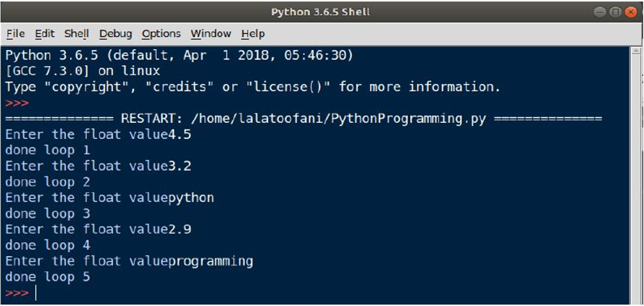Open the Options menu
Viewport: 644px width, 306px height.
click(161, 33)
